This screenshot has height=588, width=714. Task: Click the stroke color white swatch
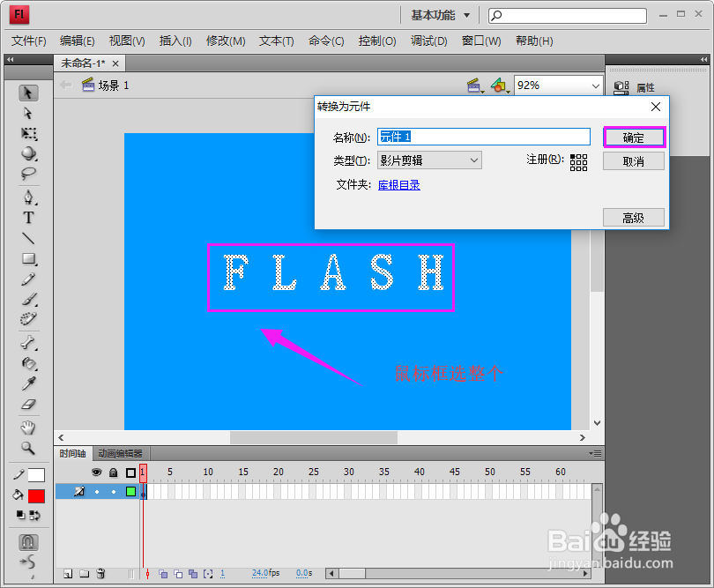[x=36, y=475]
